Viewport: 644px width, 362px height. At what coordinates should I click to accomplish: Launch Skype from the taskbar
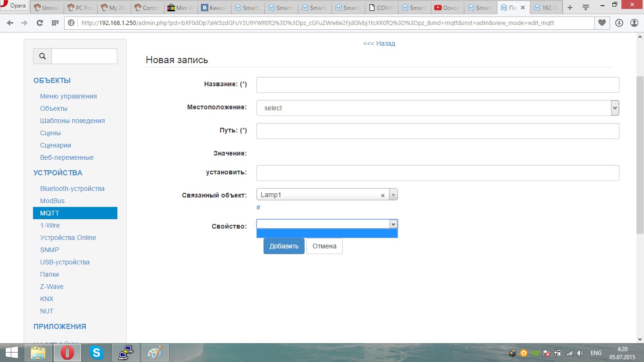(97, 353)
